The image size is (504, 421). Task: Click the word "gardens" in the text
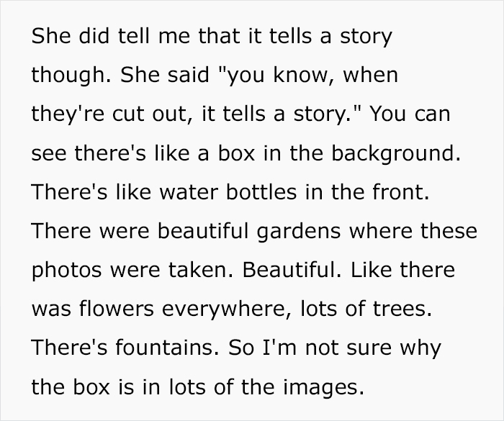tap(299, 232)
